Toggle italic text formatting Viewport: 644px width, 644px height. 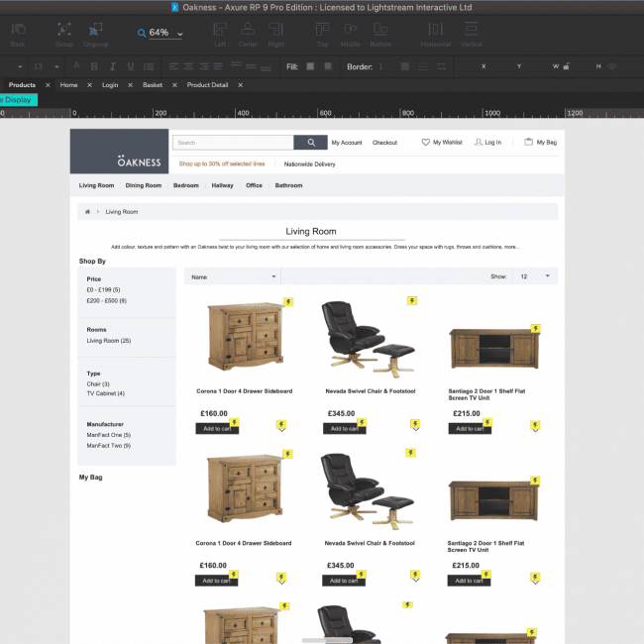point(112,66)
